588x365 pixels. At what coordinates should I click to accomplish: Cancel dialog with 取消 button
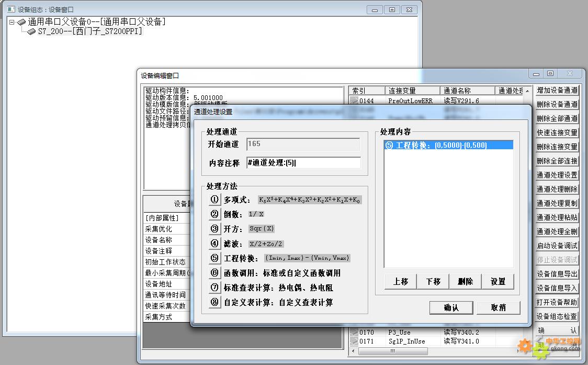pos(499,307)
